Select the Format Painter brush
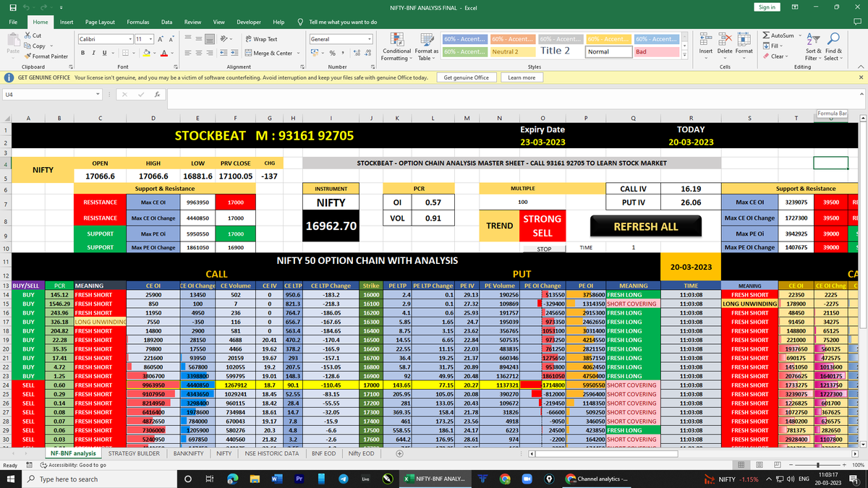This screenshot has width=868, height=488. coord(28,56)
